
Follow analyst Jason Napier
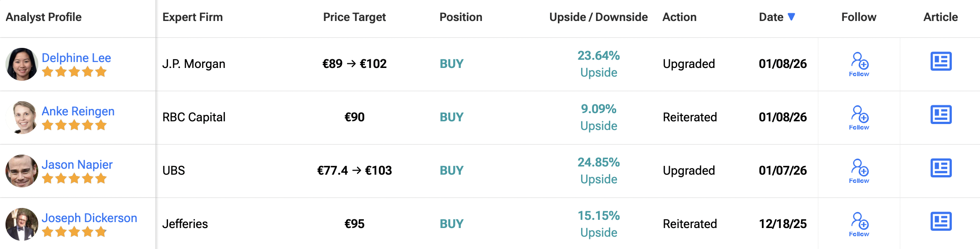tap(859, 171)
